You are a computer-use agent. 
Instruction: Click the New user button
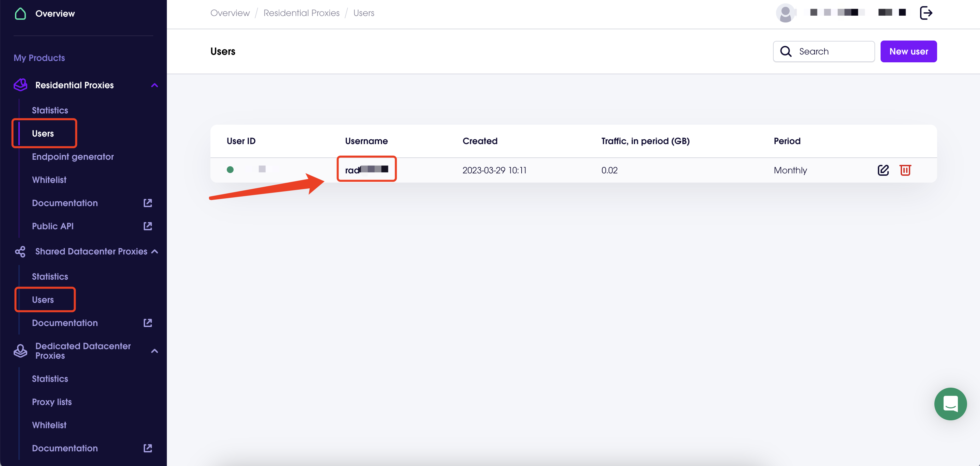pyautogui.click(x=908, y=51)
